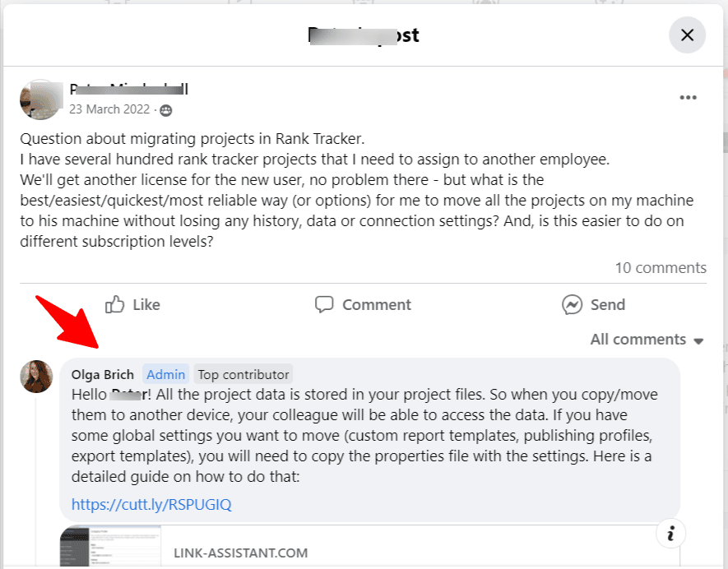Open the three-dot options menu on the post
The width and height of the screenshot is (728, 569).
(688, 97)
